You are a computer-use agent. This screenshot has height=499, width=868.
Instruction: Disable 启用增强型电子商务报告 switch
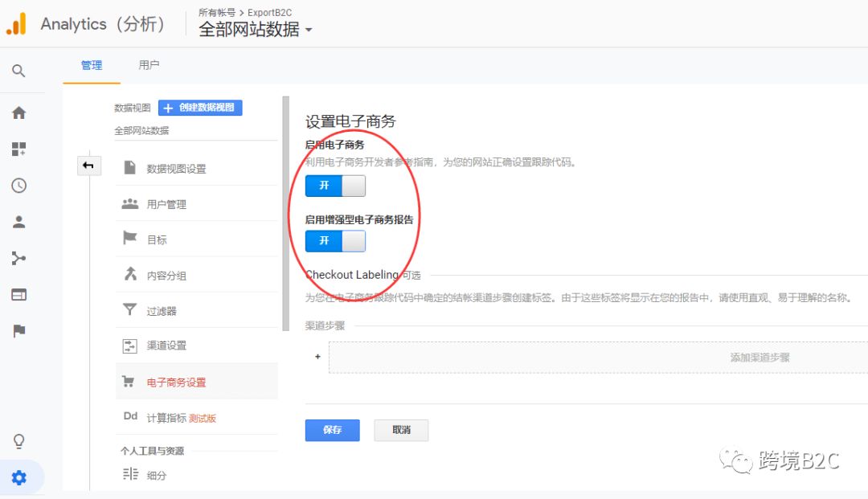[334, 241]
